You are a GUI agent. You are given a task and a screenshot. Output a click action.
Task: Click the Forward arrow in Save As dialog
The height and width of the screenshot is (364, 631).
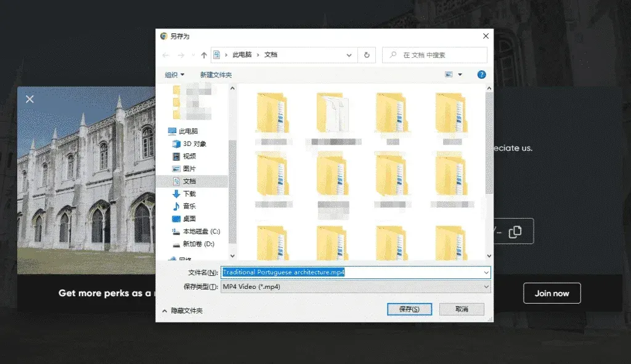[x=181, y=55]
